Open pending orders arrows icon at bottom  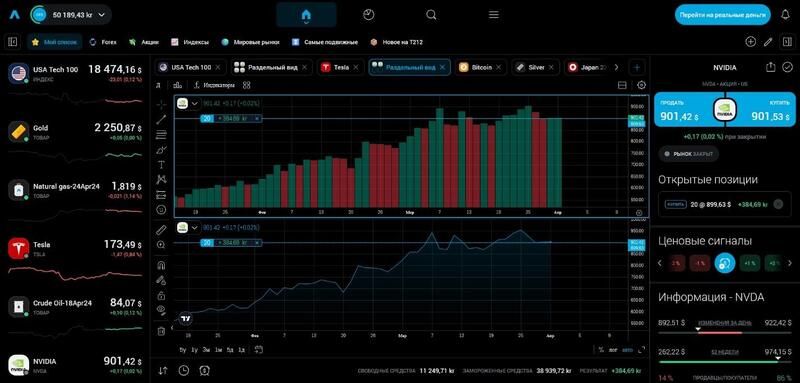pyautogui.click(x=163, y=371)
